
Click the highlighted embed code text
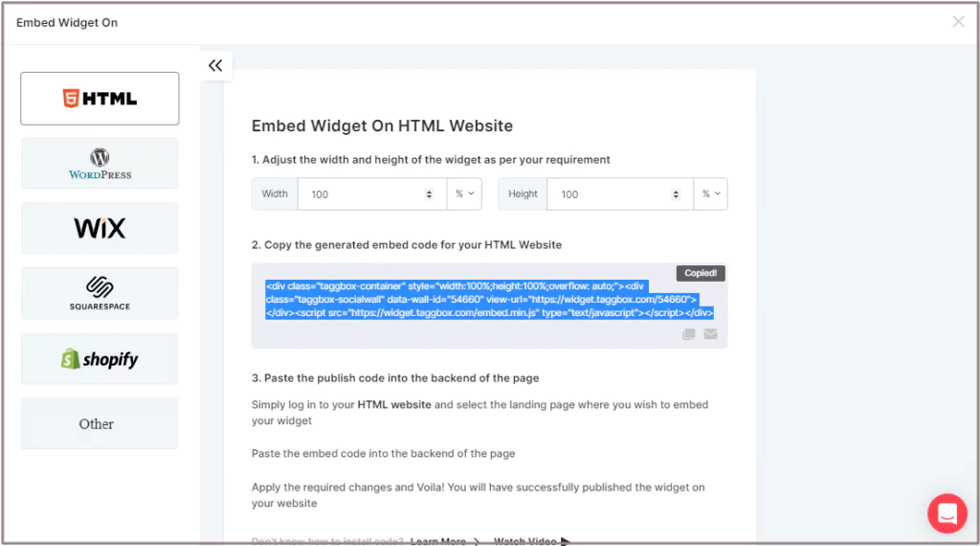pos(489,300)
